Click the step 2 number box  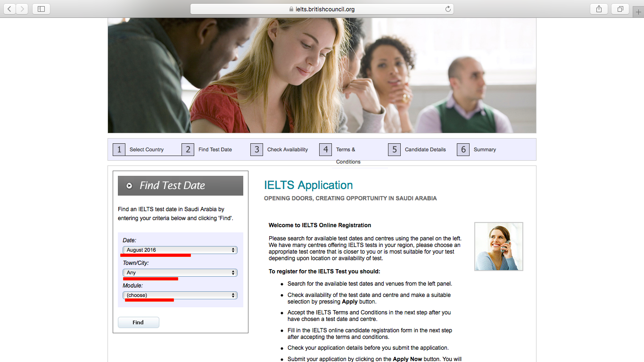pyautogui.click(x=188, y=149)
